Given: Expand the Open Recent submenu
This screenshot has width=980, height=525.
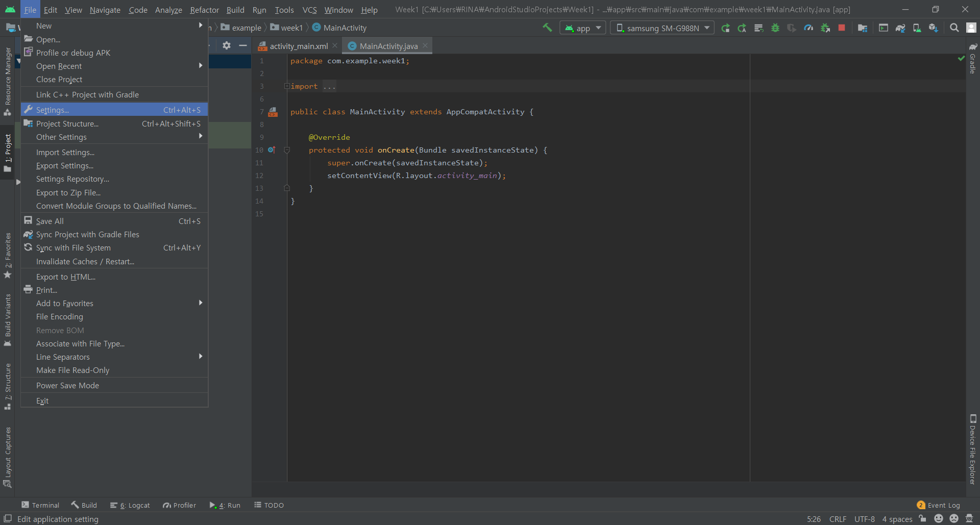Looking at the screenshot, I should (114, 66).
